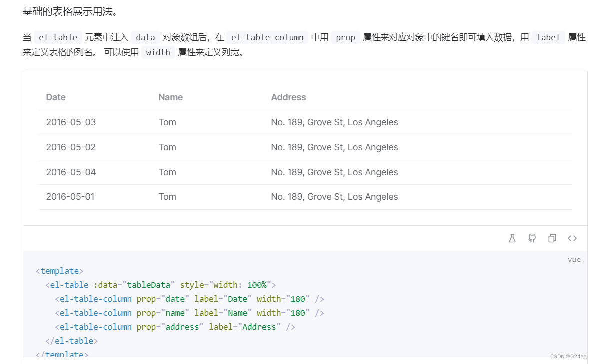Click the Date column header
Screen dimensions: 594x364
[56, 97]
